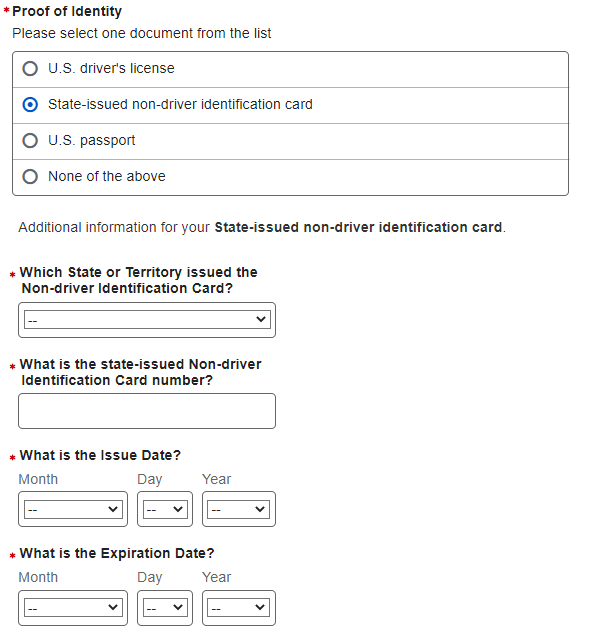
Task: Click the Proof of Identity heading
Action: [66, 12]
